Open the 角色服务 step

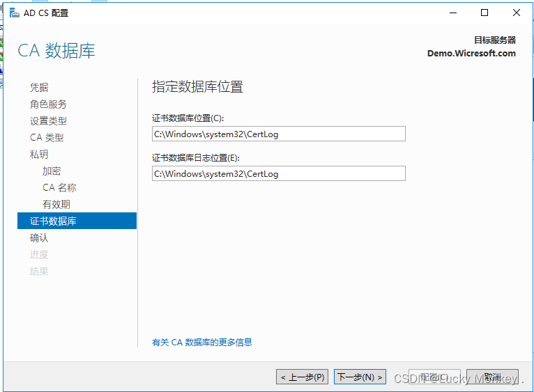pos(48,104)
